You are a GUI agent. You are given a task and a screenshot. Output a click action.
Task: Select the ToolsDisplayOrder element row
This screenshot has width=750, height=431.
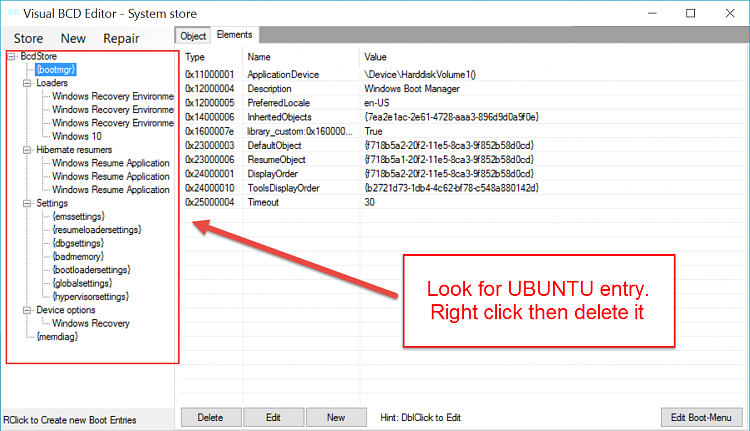[x=464, y=188]
